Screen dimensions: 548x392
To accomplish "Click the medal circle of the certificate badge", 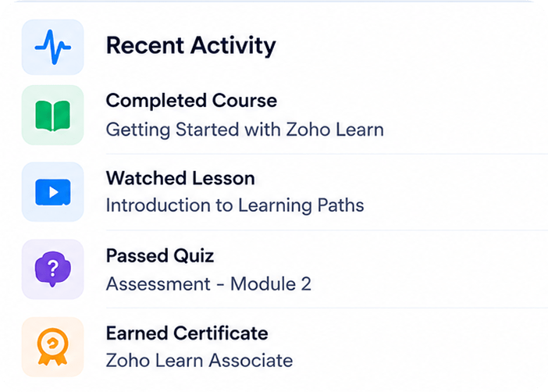I will click(x=53, y=342).
